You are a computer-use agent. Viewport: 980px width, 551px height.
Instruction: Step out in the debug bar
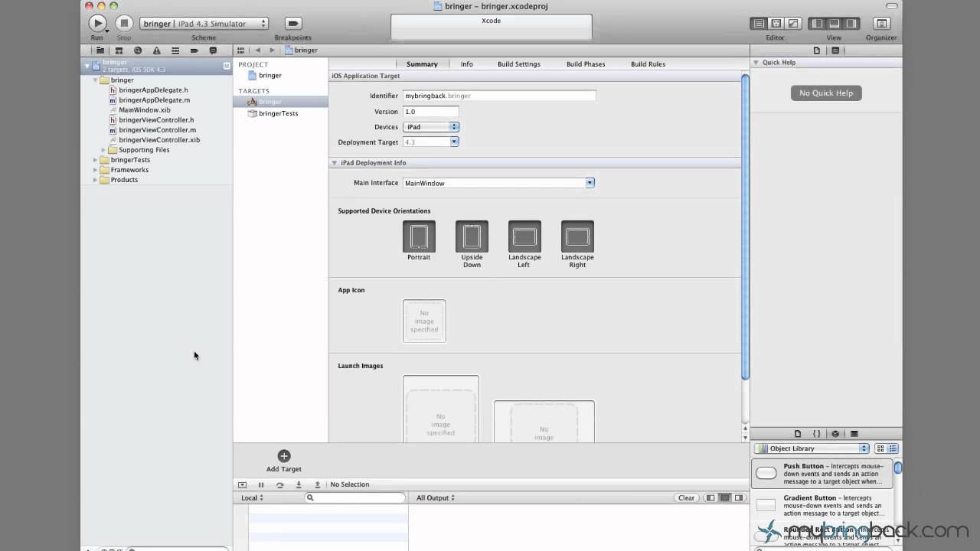(x=318, y=484)
